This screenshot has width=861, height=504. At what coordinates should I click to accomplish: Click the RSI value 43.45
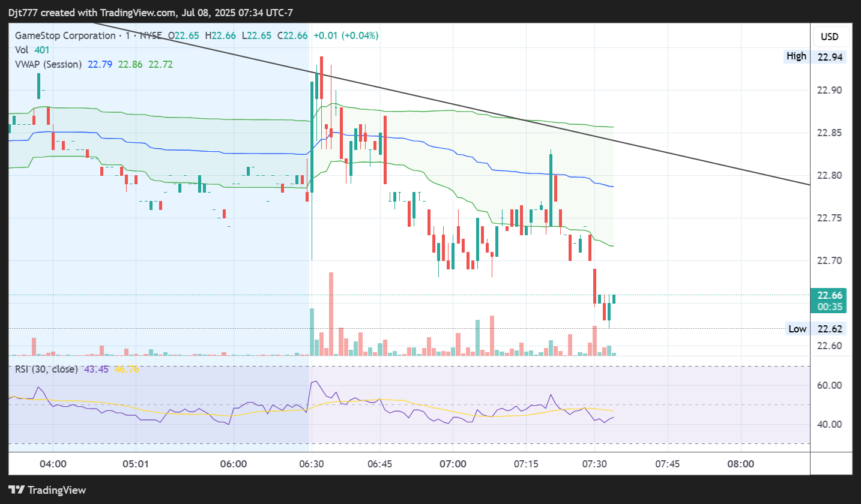[x=96, y=369]
